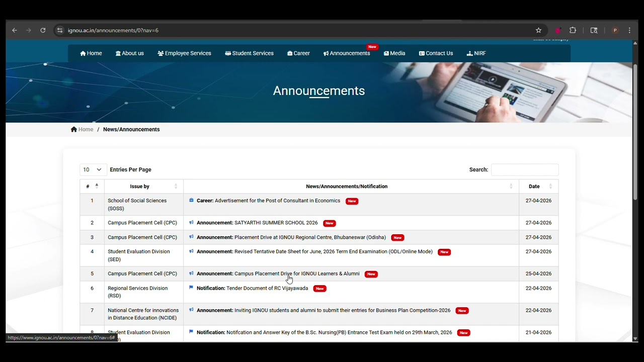Click the briefcase icon beside Career advertisement row
The image size is (644, 362).
pyautogui.click(x=191, y=200)
